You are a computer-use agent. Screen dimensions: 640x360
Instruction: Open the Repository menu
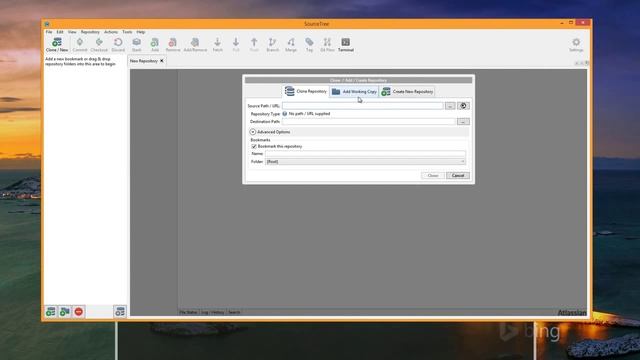[90, 32]
